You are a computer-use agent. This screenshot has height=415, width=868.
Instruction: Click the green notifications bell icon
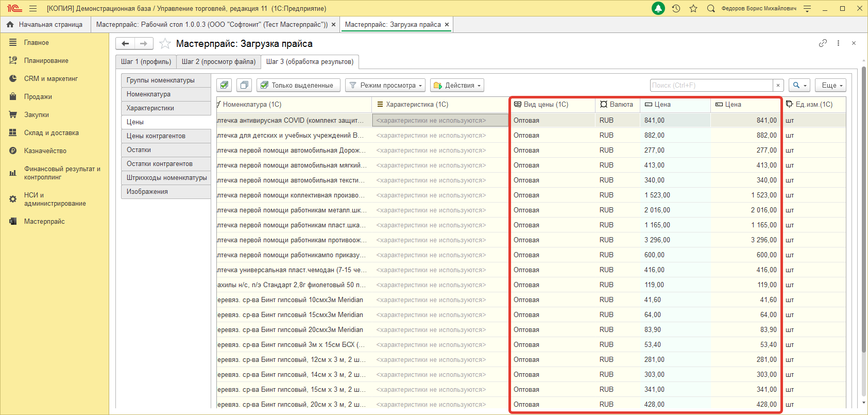[658, 8]
